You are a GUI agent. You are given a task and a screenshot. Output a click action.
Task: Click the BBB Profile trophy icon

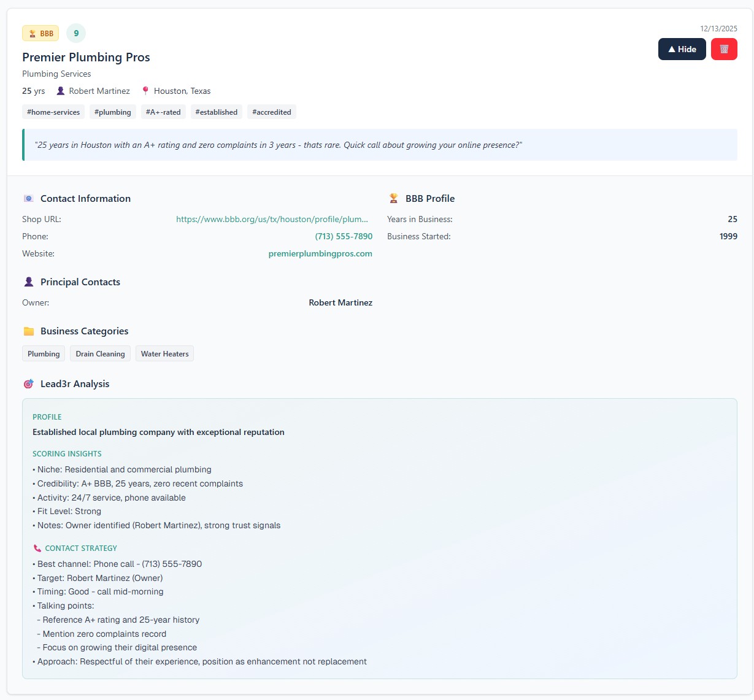(393, 199)
